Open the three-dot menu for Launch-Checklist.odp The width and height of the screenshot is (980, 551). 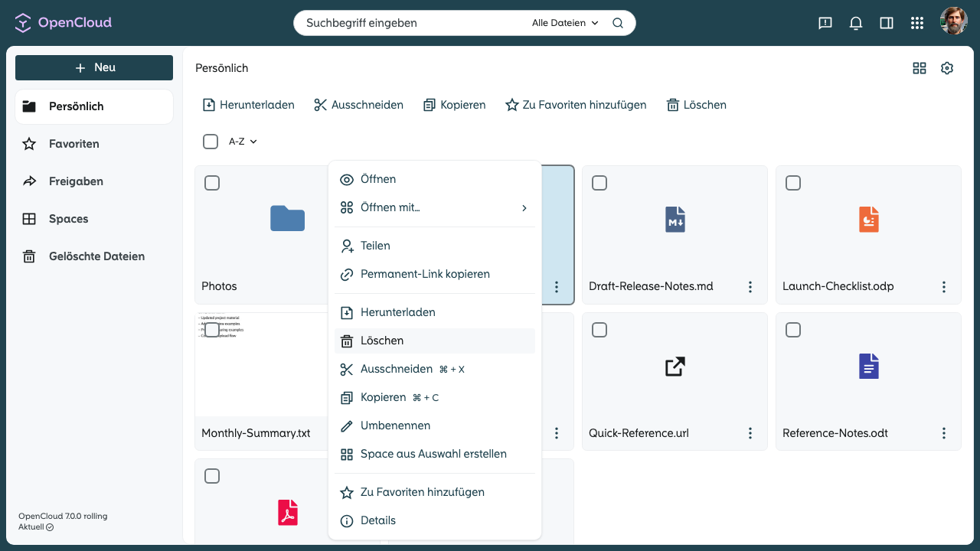point(944,287)
